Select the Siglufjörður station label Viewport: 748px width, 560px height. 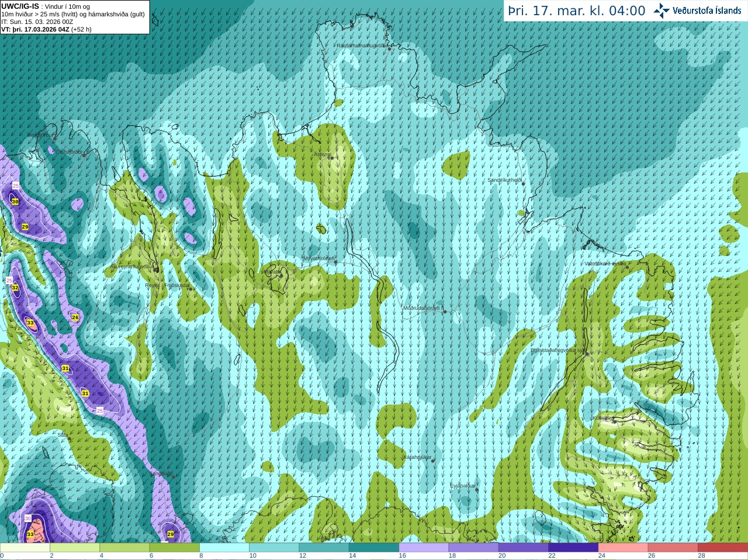point(40,135)
